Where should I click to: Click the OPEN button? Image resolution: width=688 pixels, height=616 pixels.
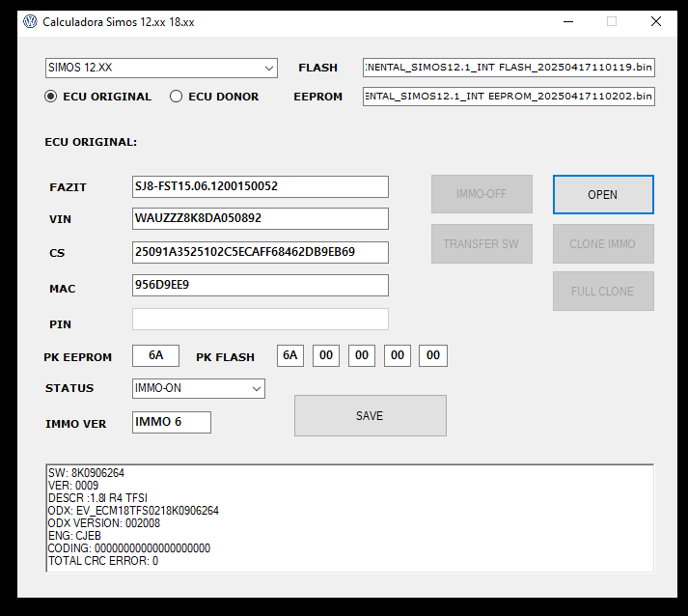point(603,194)
